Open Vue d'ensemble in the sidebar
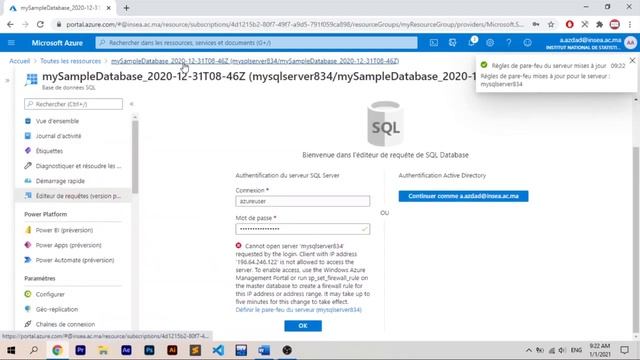Screen dimensions: 640x360 pyautogui.click(x=57, y=121)
